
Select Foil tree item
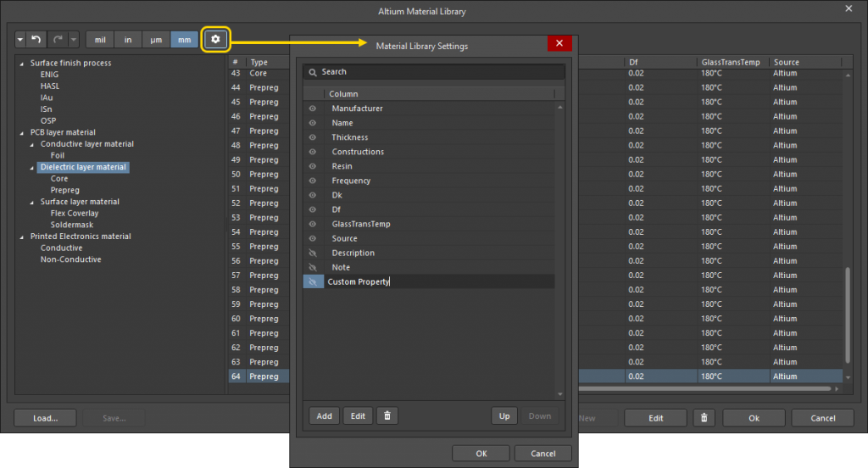(x=58, y=156)
